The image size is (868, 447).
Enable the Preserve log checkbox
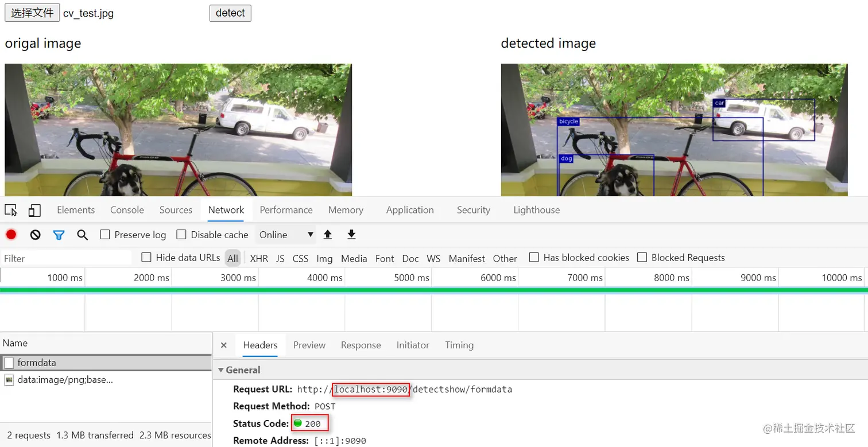[105, 235]
